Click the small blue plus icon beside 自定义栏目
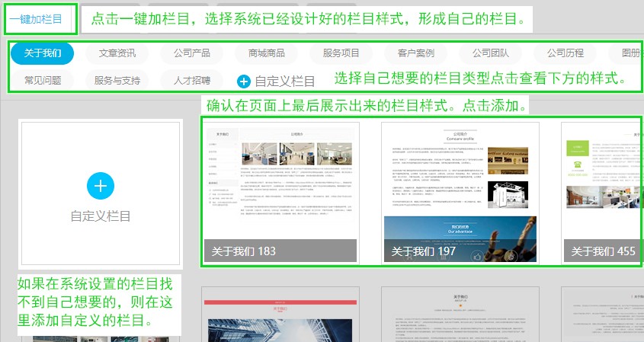The height and width of the screenshot is (342, 644). click(x=244, y=81)
